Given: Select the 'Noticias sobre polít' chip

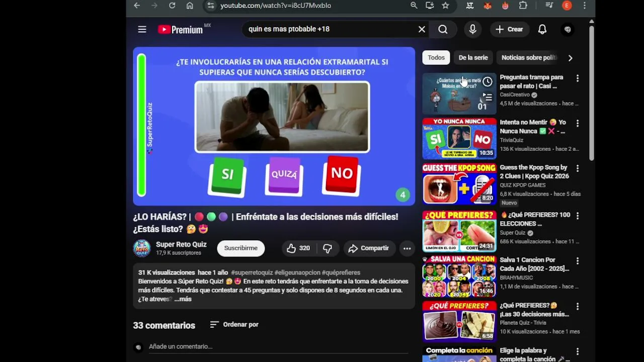Looking at the screenshot, I should click(529, 57).
